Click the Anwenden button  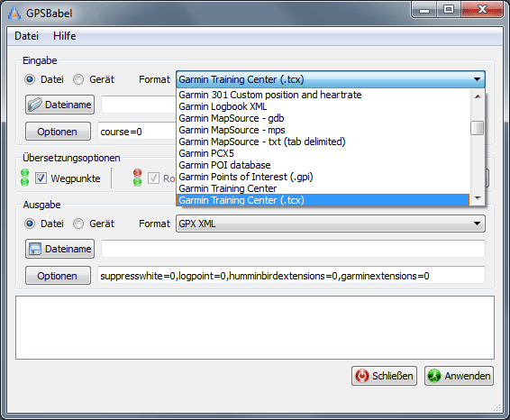(x=459, y=376)
